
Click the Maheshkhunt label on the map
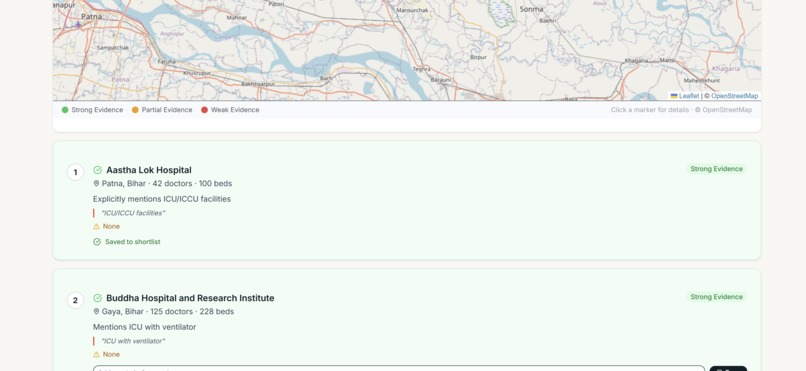[x=702, y=80]
